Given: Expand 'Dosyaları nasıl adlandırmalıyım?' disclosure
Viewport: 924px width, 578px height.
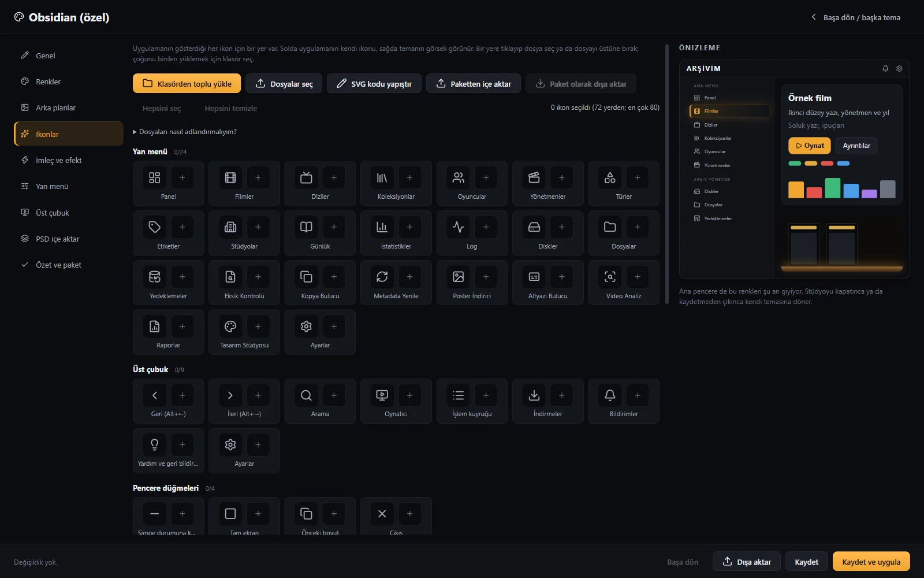Looking at the screenshot, I should (185, 132).
